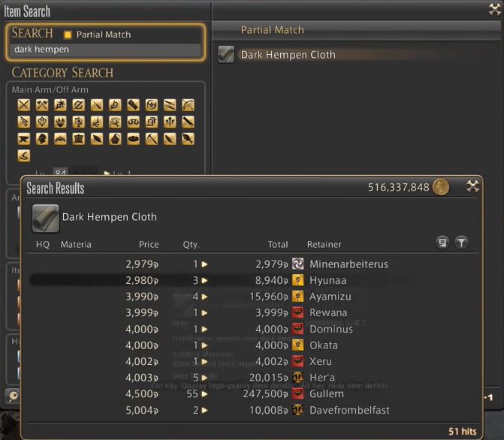
Task: Click the Xeru retainer city icon
Action: tap(297, 361)
